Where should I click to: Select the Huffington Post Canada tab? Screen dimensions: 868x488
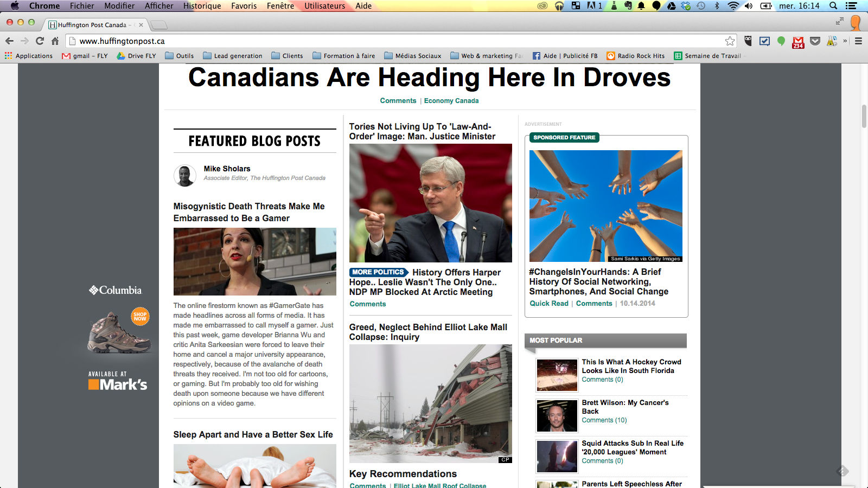(x=95, y=25)
